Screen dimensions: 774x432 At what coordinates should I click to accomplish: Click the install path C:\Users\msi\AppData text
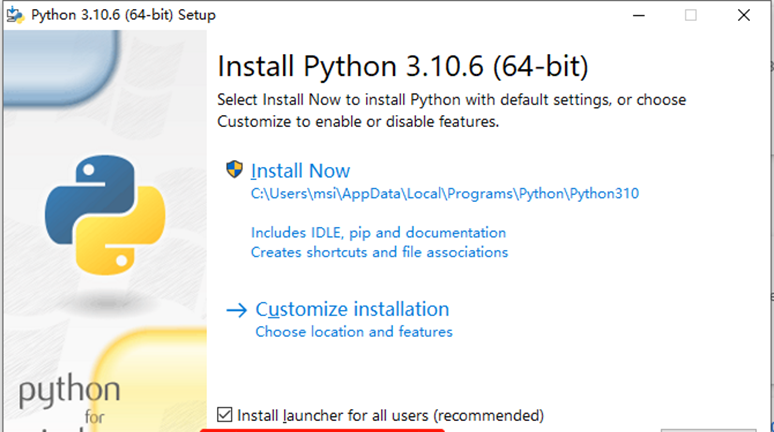point(445,194)
